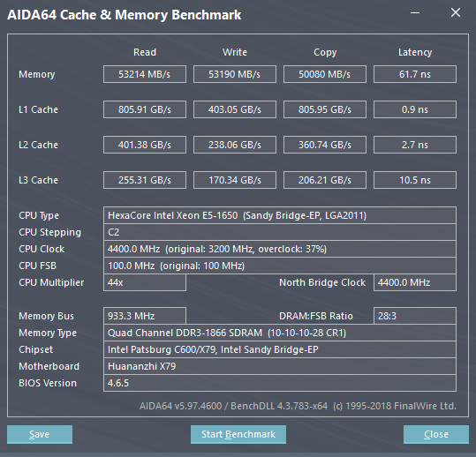The width and height of the screenshot is (476, 457).
Task: Select the Memory Read result field
Action: tap(145, 74)
